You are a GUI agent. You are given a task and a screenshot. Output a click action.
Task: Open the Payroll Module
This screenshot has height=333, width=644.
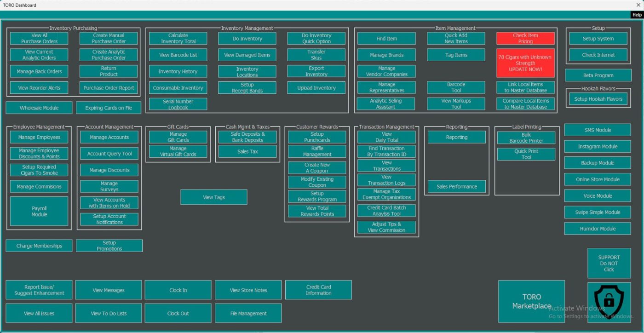[39, 212]
